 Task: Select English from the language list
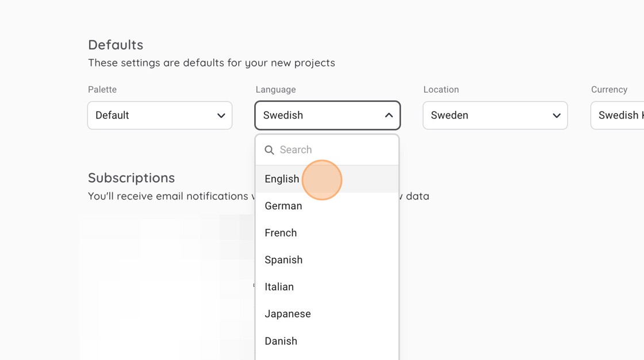[x=282, y=179]
